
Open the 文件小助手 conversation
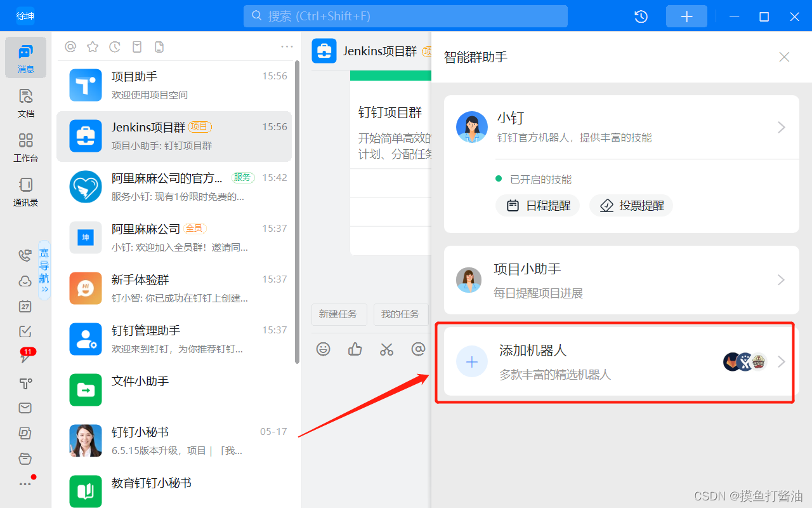click(174, 391)
